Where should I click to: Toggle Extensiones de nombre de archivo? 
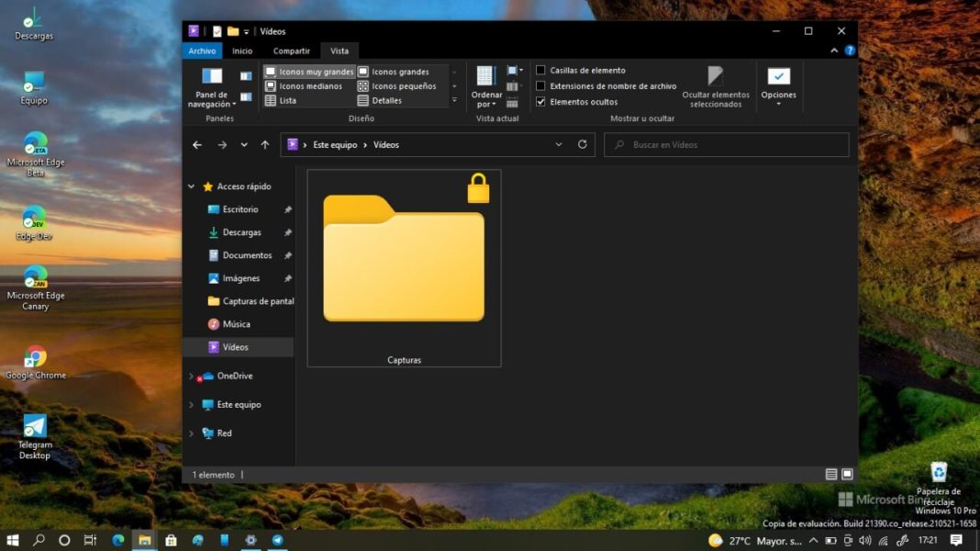pyautogui.click(x=541, y=86)
